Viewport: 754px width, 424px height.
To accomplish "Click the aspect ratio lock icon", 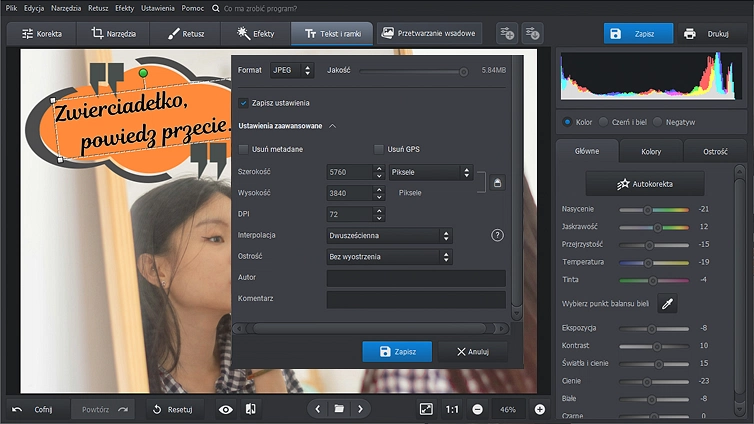I will coord(498,182).
